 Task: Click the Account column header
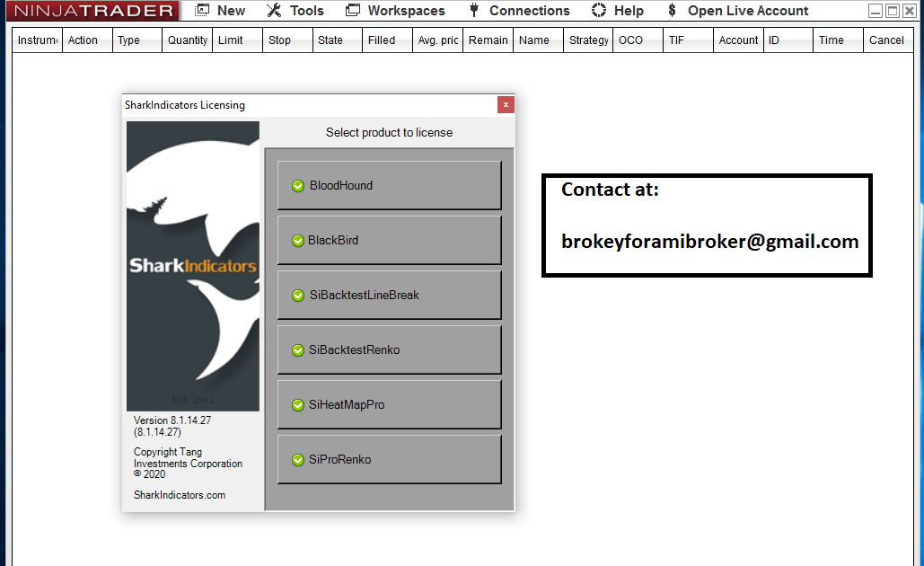738,40
